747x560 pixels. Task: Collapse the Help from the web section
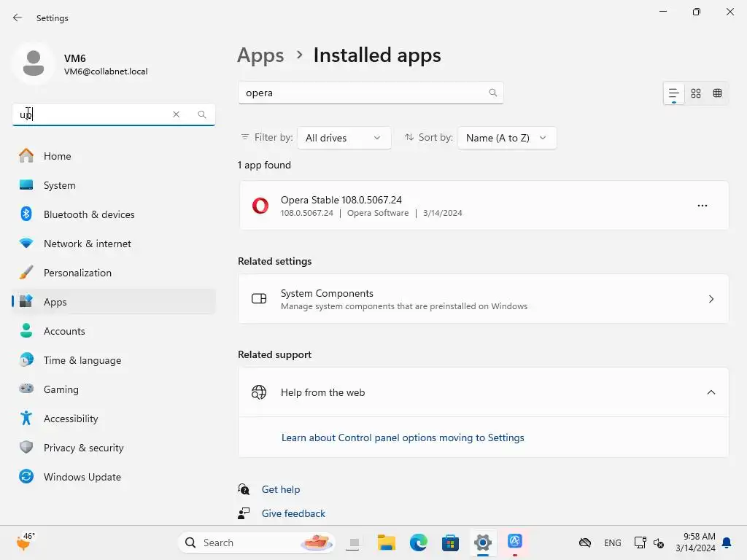711,392
